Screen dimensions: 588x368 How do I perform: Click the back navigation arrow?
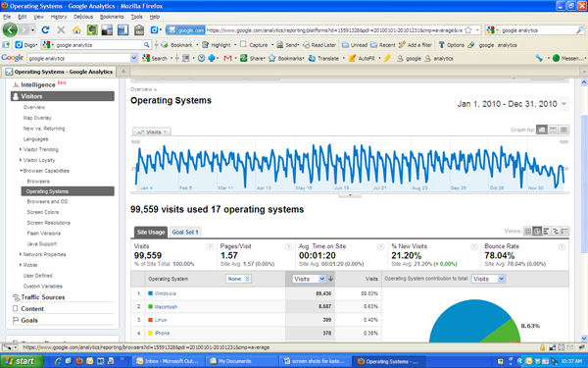pos(10,29)
